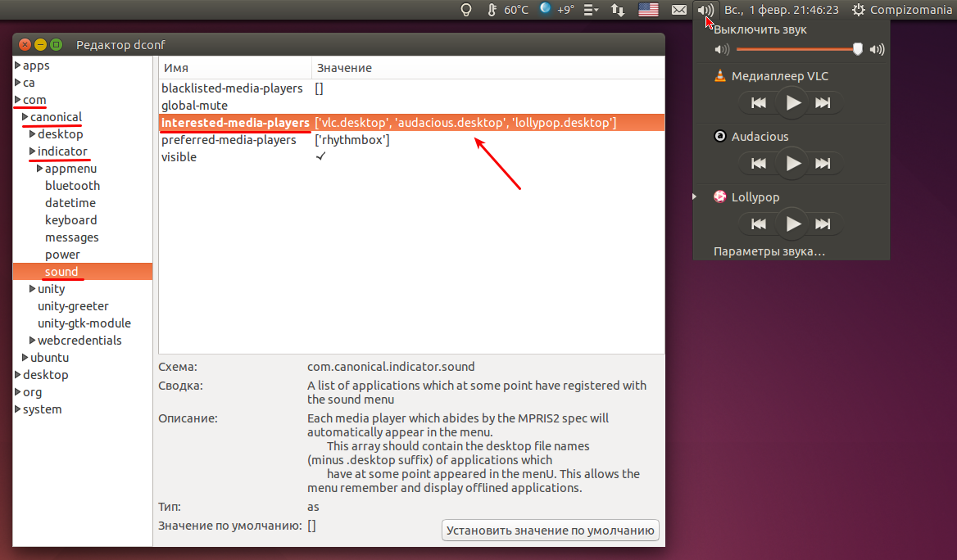This screenshot has height=560, width=957.
Task: Open the 60°C temperature sensor indicator
Action: (x=507, y=10)
